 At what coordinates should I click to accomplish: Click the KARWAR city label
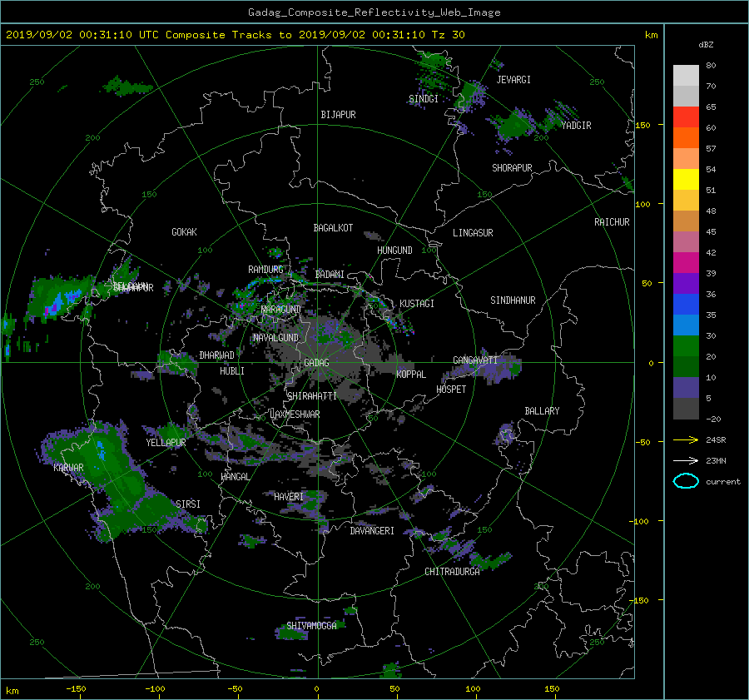tap(69, 467)
